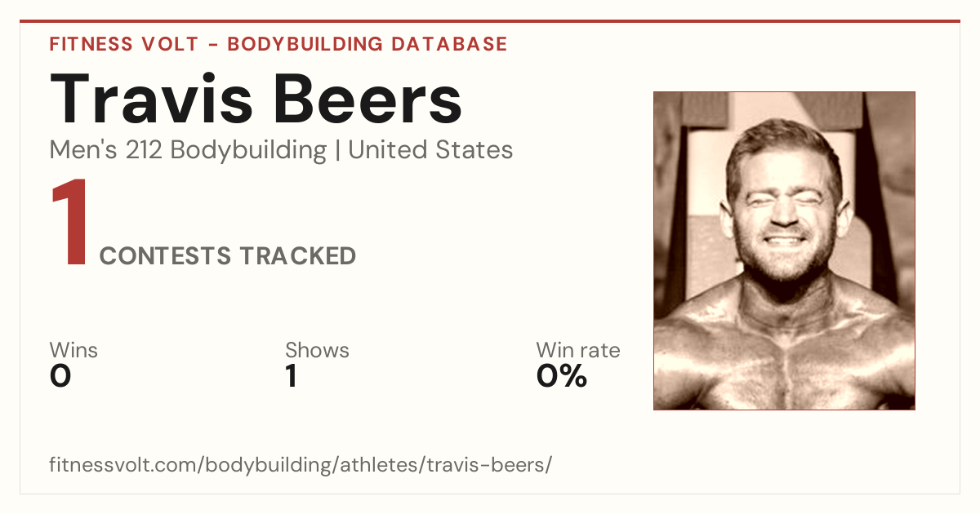Select the Travis Beers name heading
Screen dimensions: 980x514
pyautogui.click(x=256, y=98)
